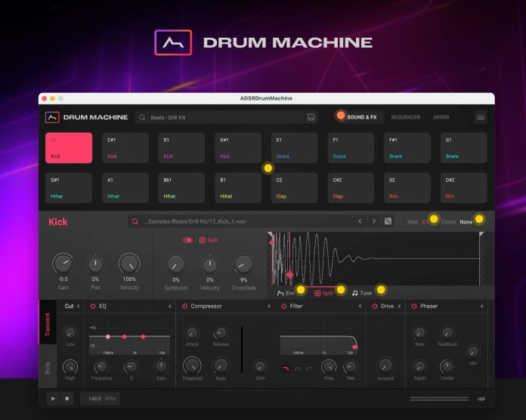The width and height of the screenshot is (526, 420).
Task: Click the filter cutoff point on graph
Action: (x=354, y=347)
